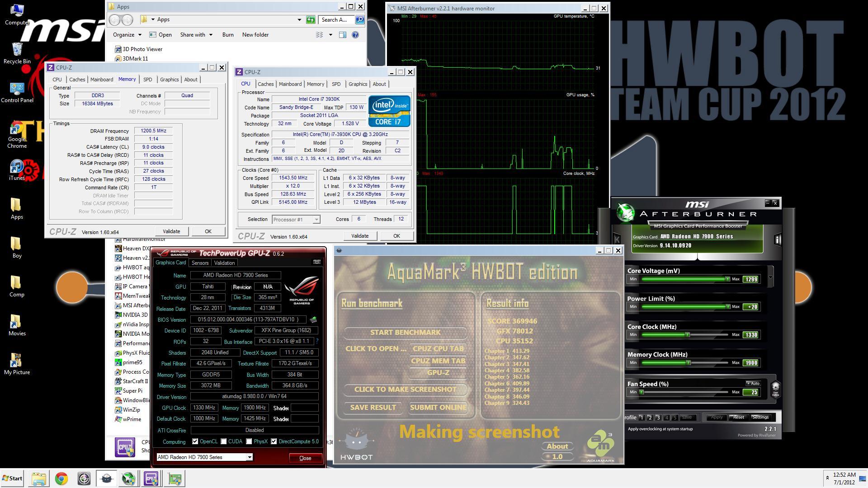Screen dimensions: 868x488
Task: Open the Graphics tab in CPU-Z CPU window
Action: (x=358, y=84)
